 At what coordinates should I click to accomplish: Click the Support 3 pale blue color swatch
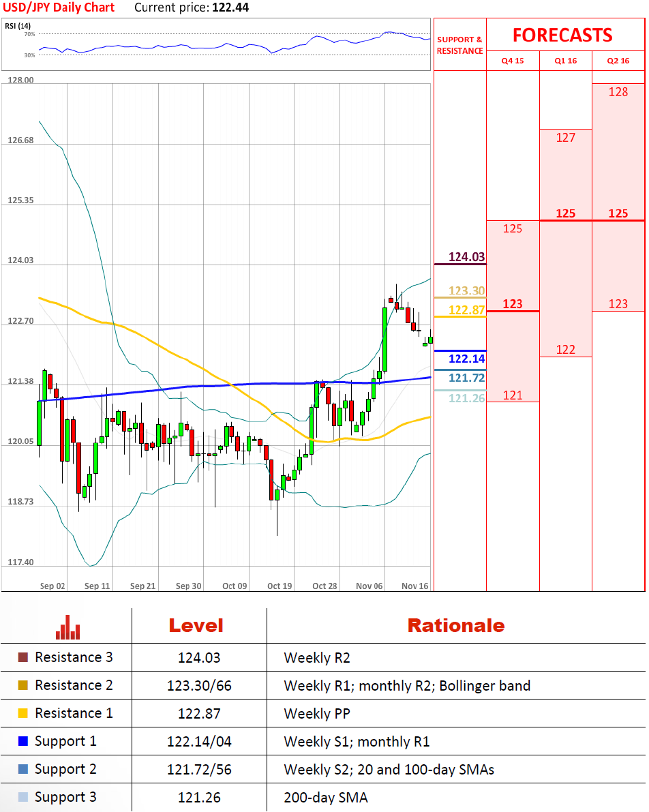(x=22, y=797)
